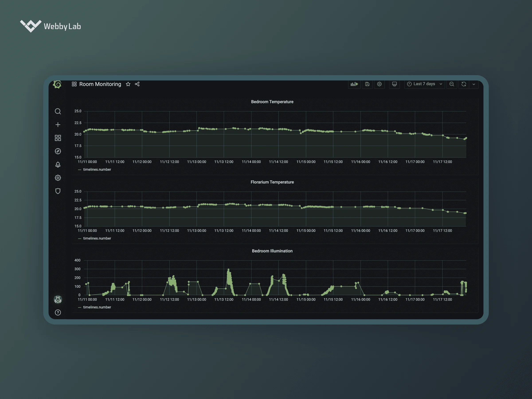Click the Grafana logo home icon
The image size is (532, 399).
pos(57,84)
